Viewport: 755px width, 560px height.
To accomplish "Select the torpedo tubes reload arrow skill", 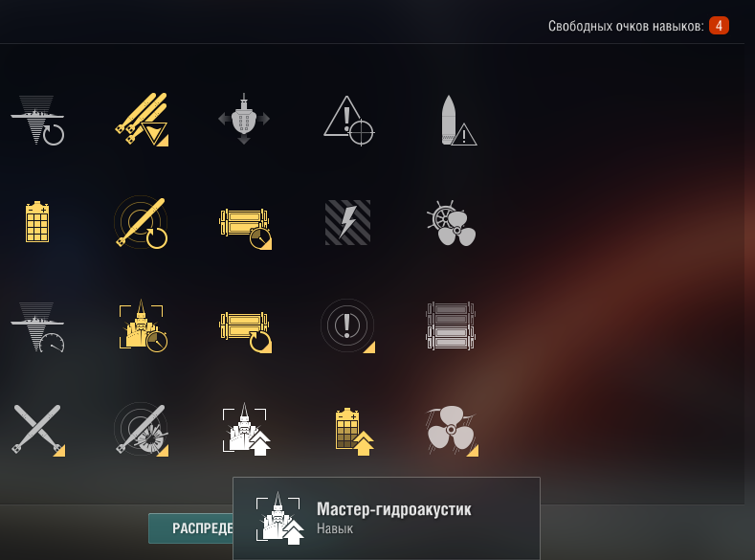I will [x=245, y=332].
